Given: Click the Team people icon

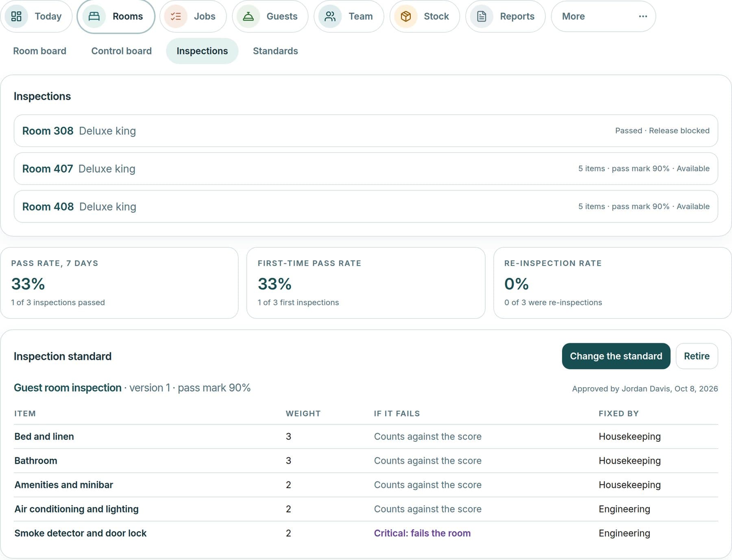Looking at the screenshot, I should coord(330,16).
